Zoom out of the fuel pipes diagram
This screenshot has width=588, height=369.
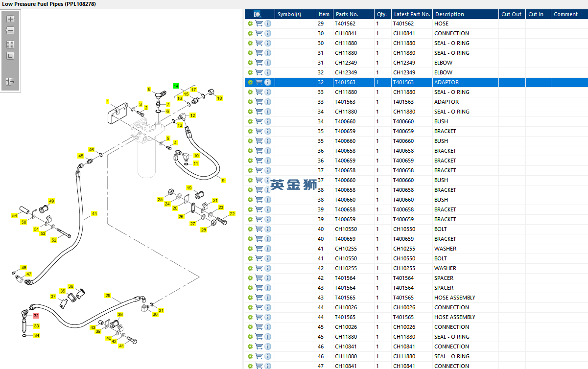tap(10, 30)
